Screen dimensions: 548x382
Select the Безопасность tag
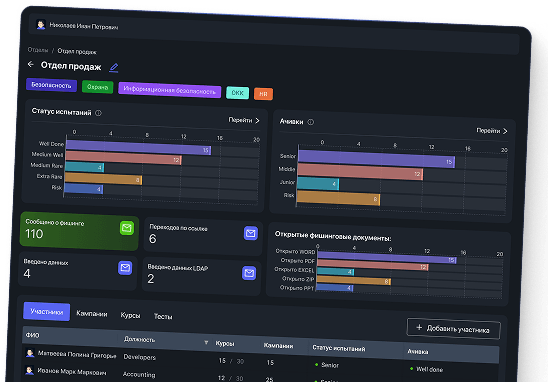pos(51,85)
